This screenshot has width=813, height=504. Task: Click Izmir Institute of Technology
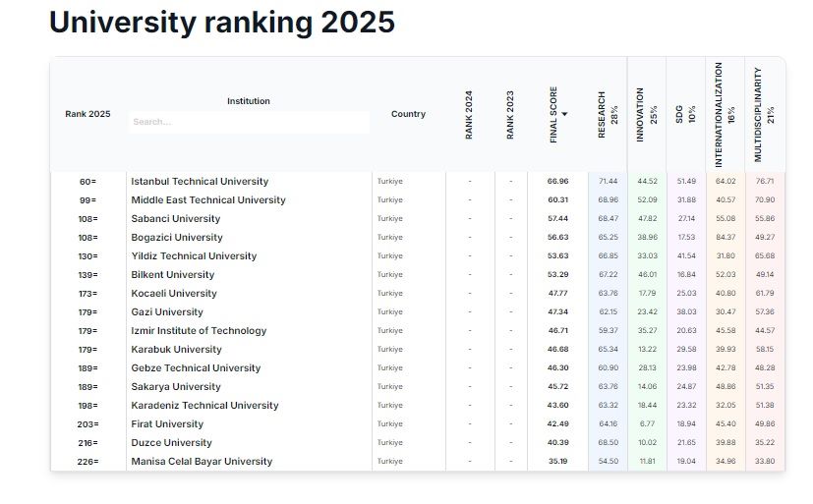click(x=199, y=331)
